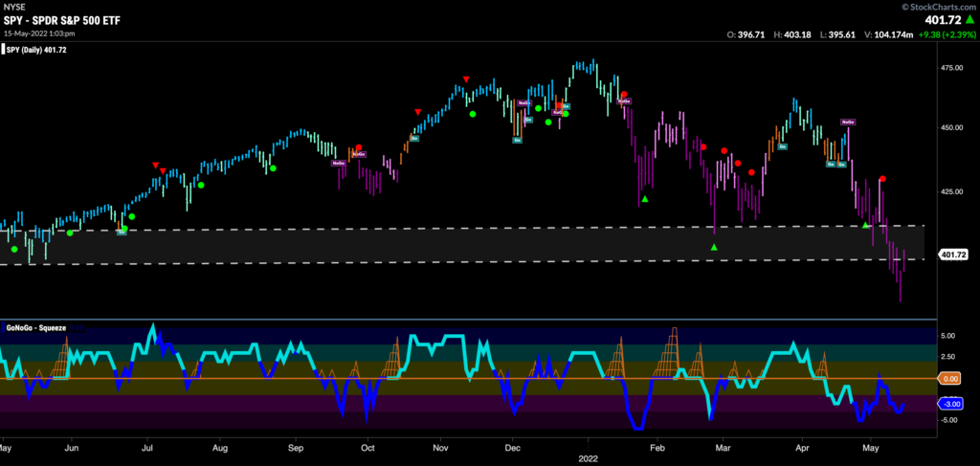Open the StockCharts.com watermark link
980x466 pixels.
pyautogui.click(x=940, y=7)
